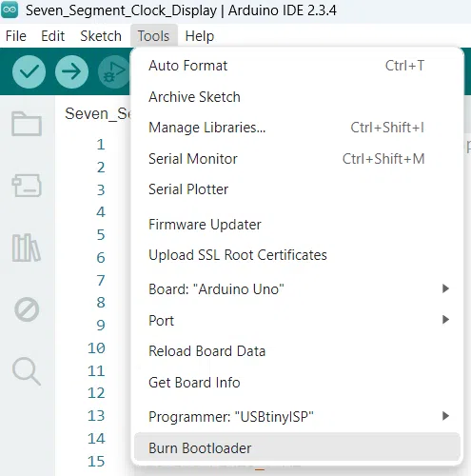
Task: Open the Help menu
Action: tap(200, 36)
